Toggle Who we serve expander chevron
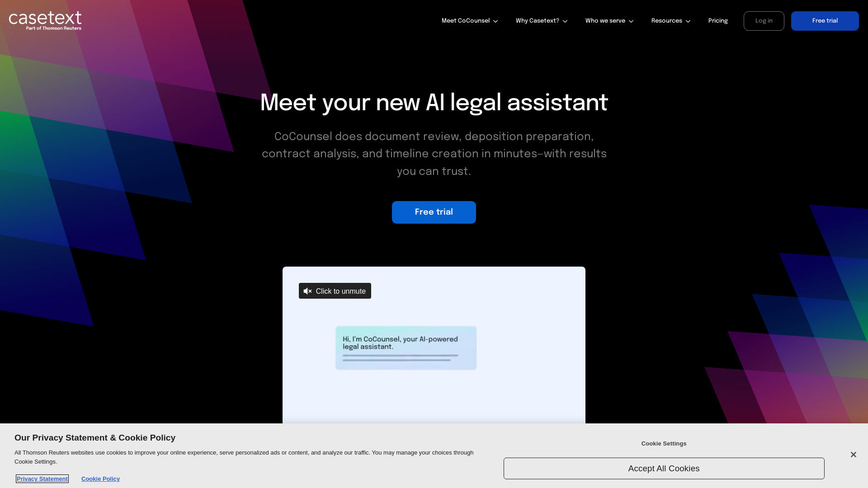 pyautogui.click(x=631, y=21)
